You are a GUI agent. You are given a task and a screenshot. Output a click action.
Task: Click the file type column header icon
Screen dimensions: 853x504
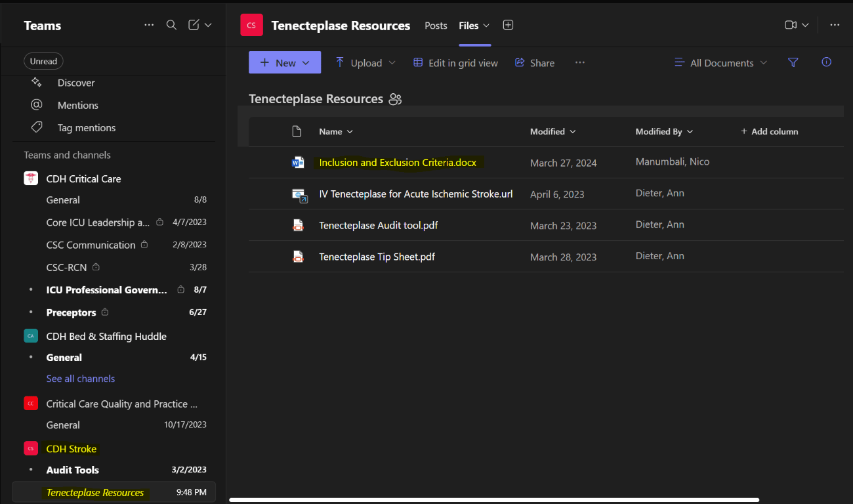297,131
